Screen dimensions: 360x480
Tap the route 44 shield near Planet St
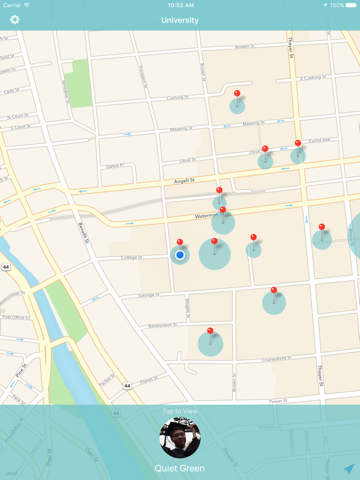(127, 386)
